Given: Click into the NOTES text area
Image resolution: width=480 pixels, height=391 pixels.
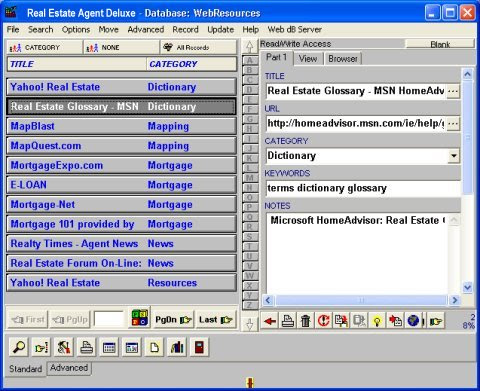Looking at the screenshot, I should pyautogui.click(x=357, y=253).
